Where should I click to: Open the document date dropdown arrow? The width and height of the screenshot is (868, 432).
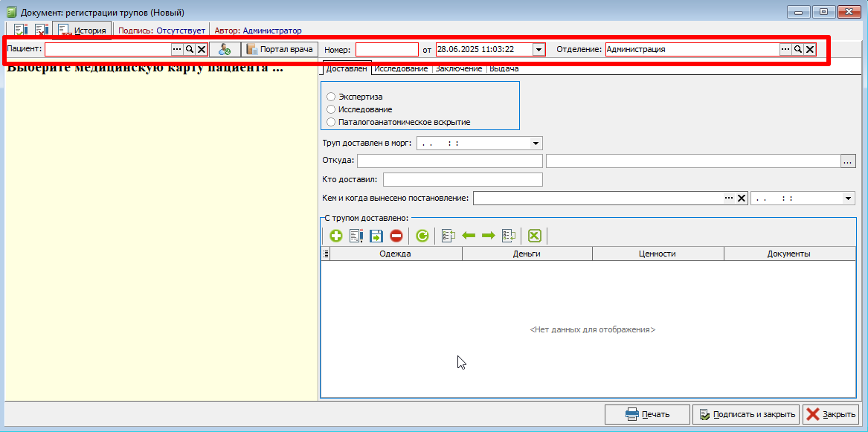539,49
